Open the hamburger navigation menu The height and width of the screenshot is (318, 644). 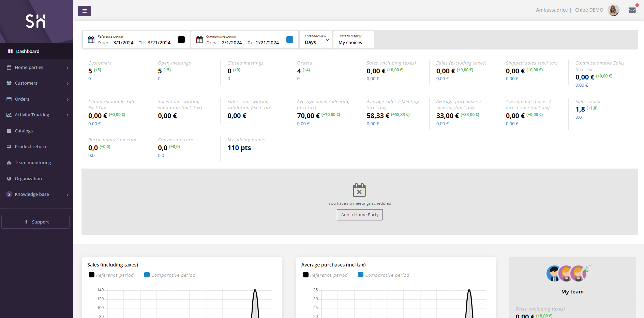click(84, 11)
